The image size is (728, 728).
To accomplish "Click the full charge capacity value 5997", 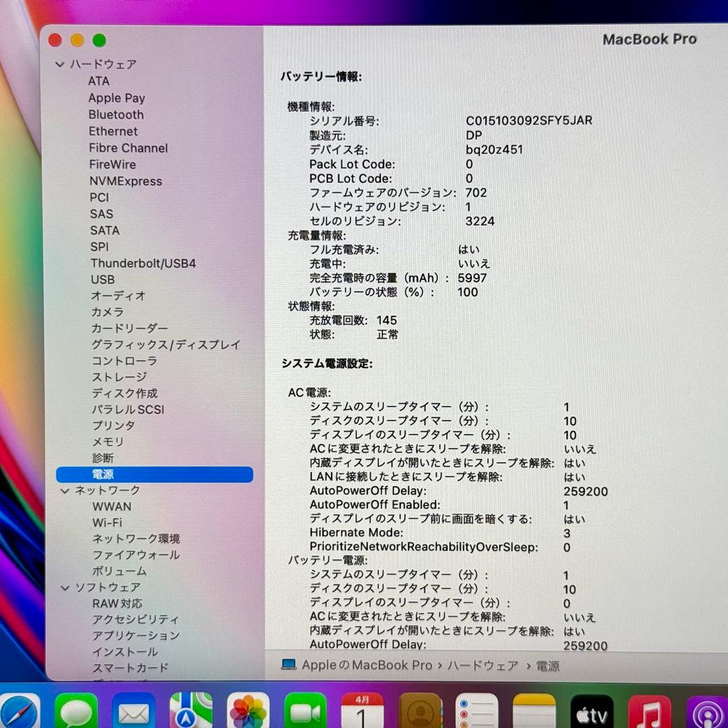I will coord(472,278).
